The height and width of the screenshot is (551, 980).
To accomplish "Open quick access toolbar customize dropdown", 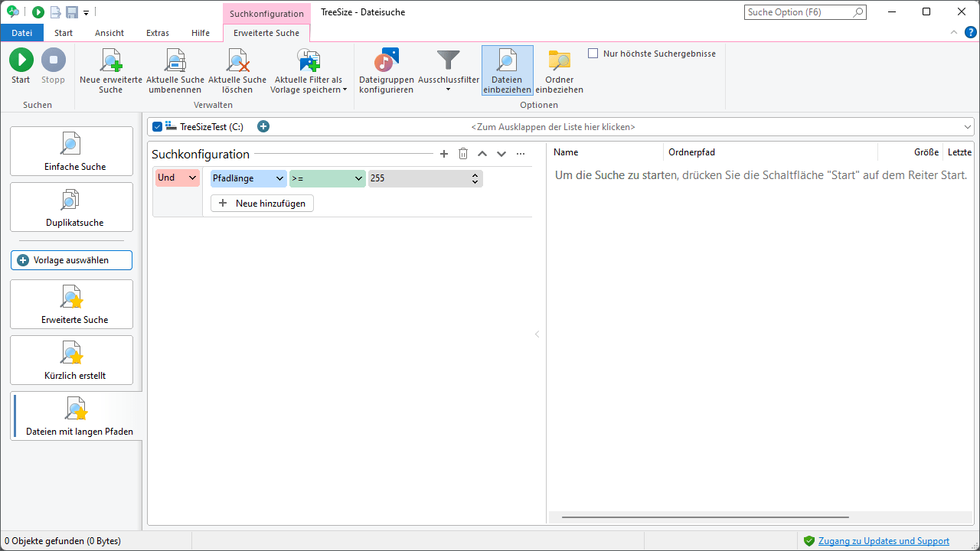I will coord(86,13).
